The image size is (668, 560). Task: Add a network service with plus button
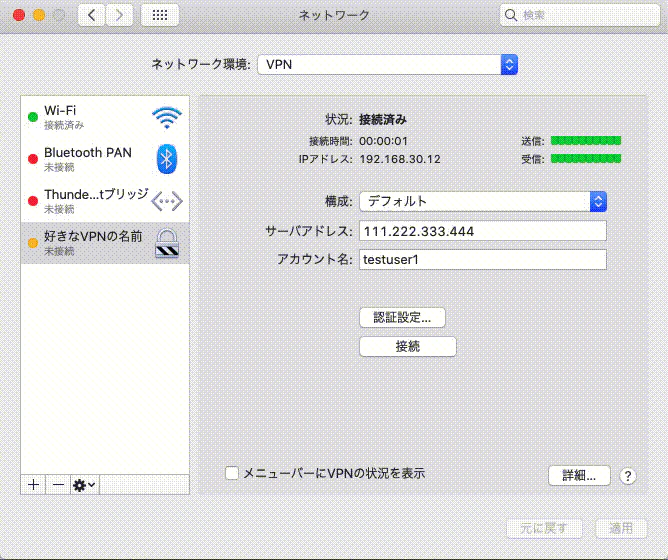33,485
